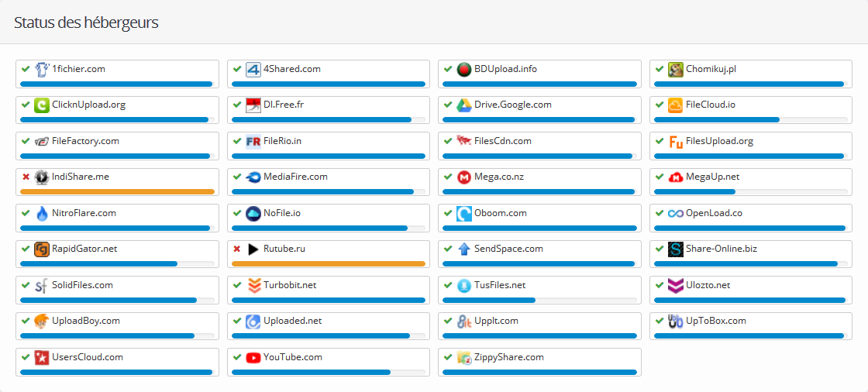Click the 'NitroFlare.com' host name
The height and width of the screenshot is (392, 868).
coord(85,212)
